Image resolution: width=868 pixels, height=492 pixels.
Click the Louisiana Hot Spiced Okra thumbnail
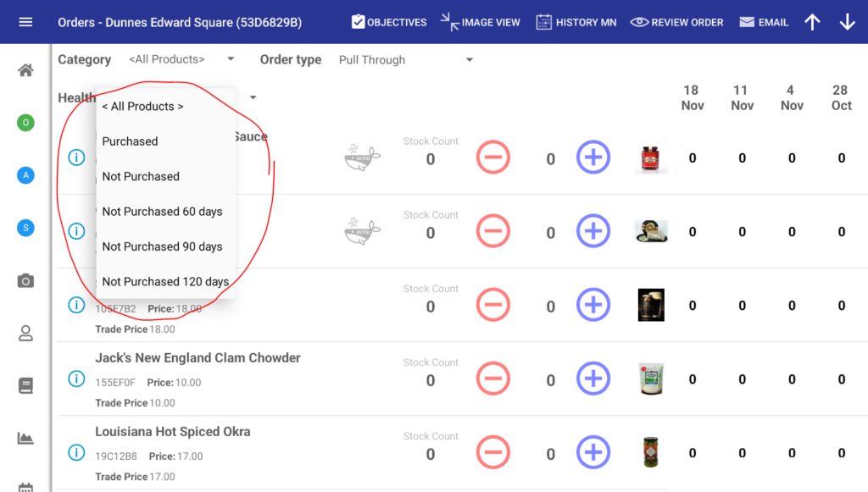point(650,453)
